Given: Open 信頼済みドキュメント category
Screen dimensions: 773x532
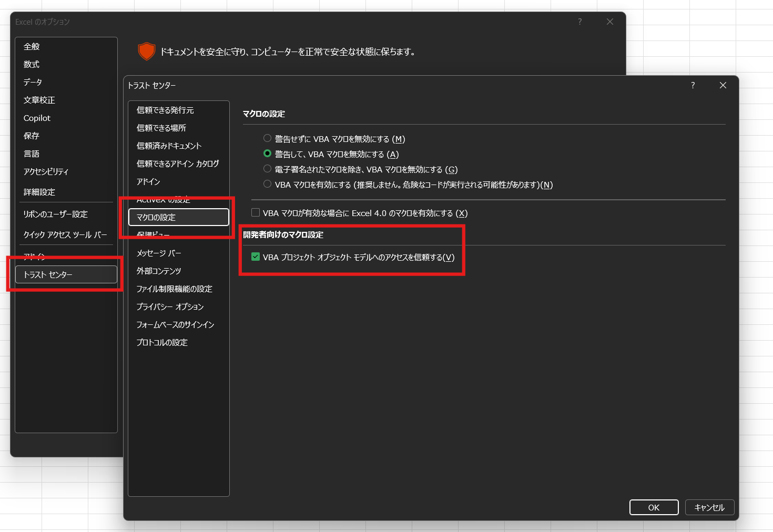Looking at the screenshot, I should tap(179, 146).
